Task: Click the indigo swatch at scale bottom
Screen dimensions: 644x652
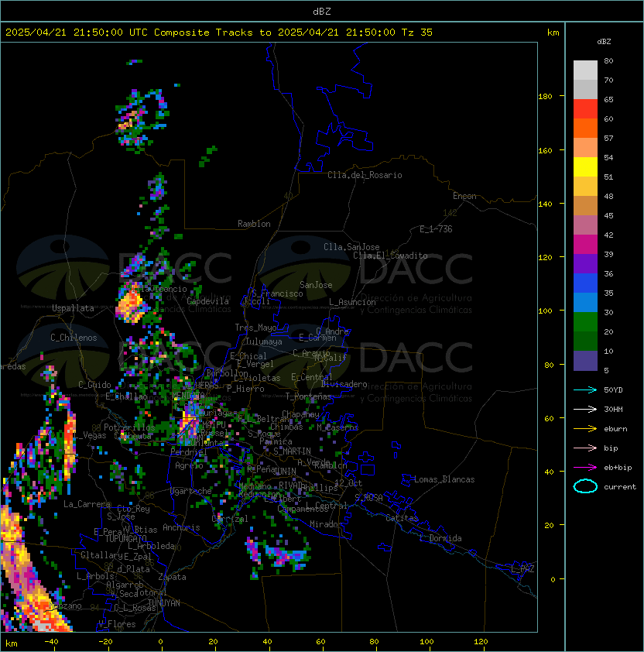Action: (585, 361)
